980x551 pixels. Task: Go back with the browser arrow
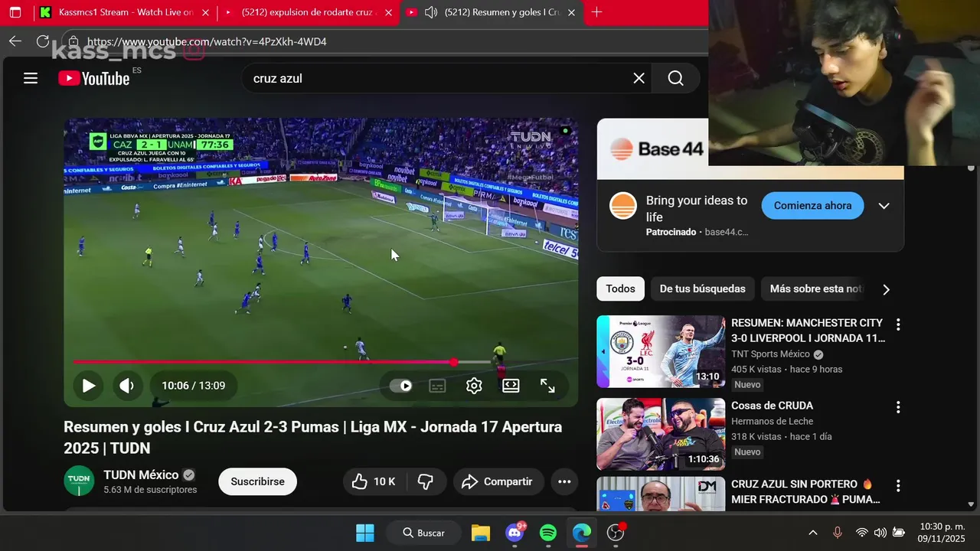pyautogui.click(x=15, y=41)
